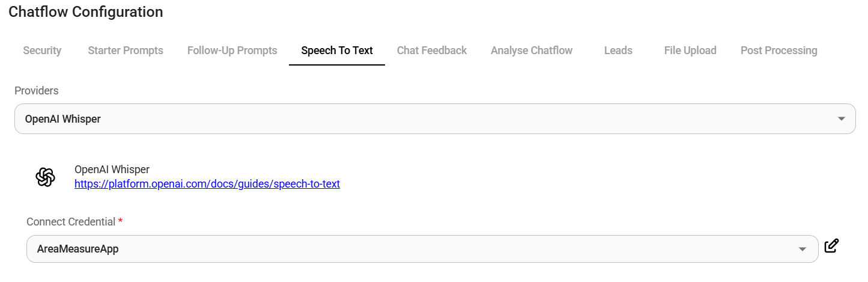868x282 pixels.
Task: Open the Starter Prompts tab
Action: [x=126, y=51]
